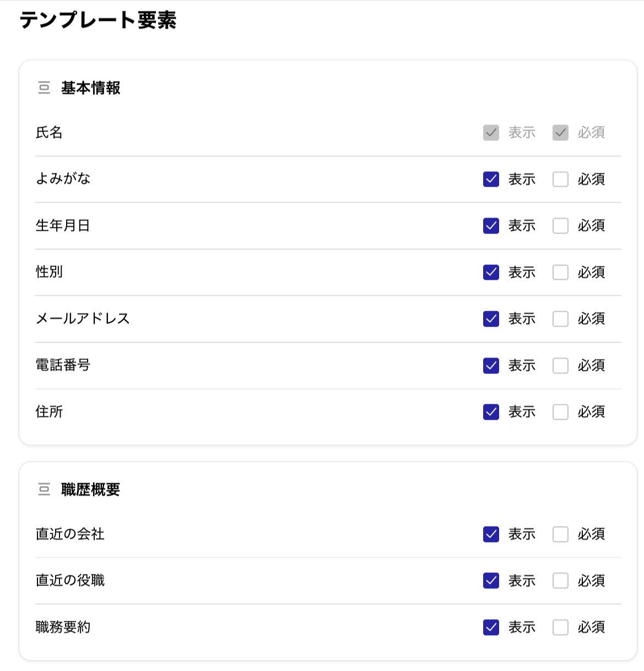Mark 生年月日 as 必須

(x=560, y=226)
